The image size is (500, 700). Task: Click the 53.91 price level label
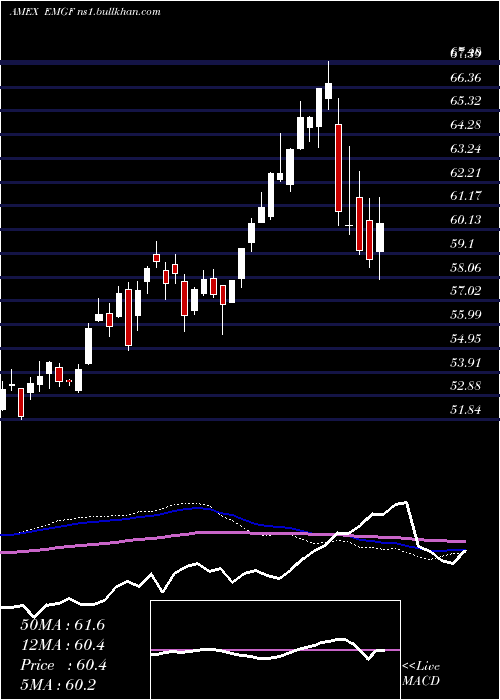pos(466,362)
